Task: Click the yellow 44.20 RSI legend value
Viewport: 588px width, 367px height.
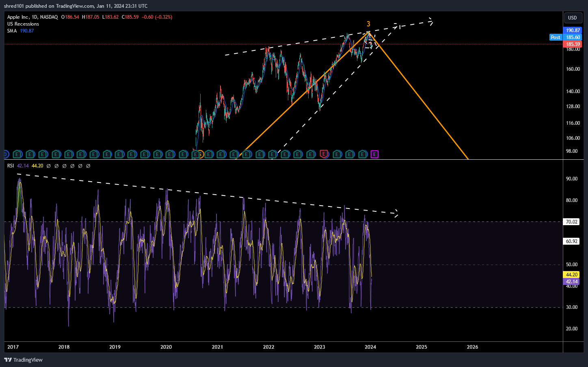Action: (37, 166)
